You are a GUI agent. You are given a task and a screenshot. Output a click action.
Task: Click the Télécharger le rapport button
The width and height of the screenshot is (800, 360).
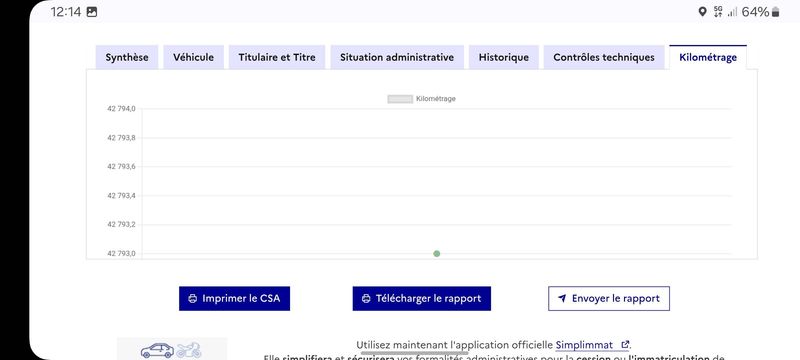(x=421, y=298)
